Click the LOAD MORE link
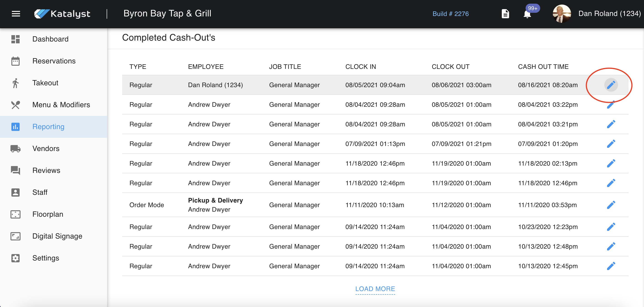644x307 pixels. pyautogui.click(x=375, y=289)
